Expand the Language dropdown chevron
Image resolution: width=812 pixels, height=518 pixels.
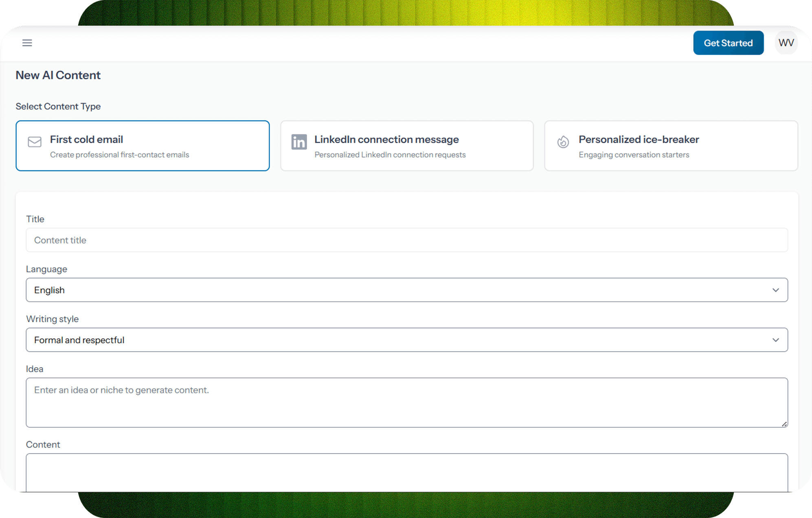tap(775, 290)
